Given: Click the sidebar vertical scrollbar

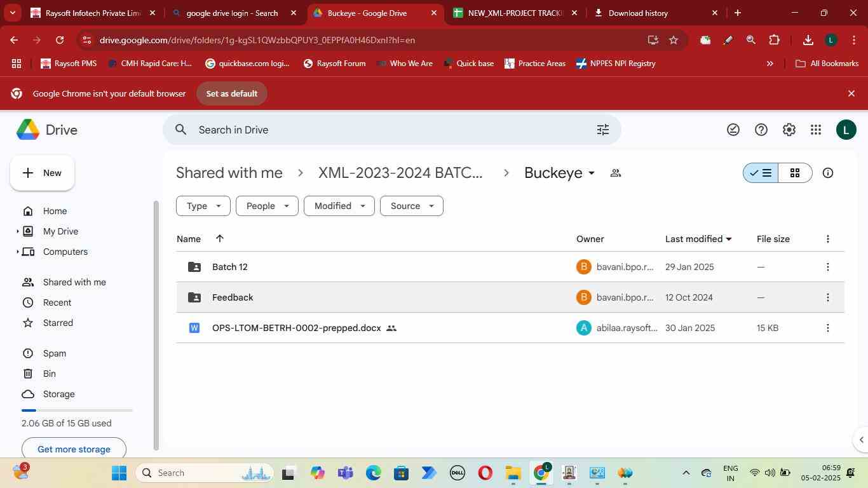Looking at the screenshot, I should point(156,325).
